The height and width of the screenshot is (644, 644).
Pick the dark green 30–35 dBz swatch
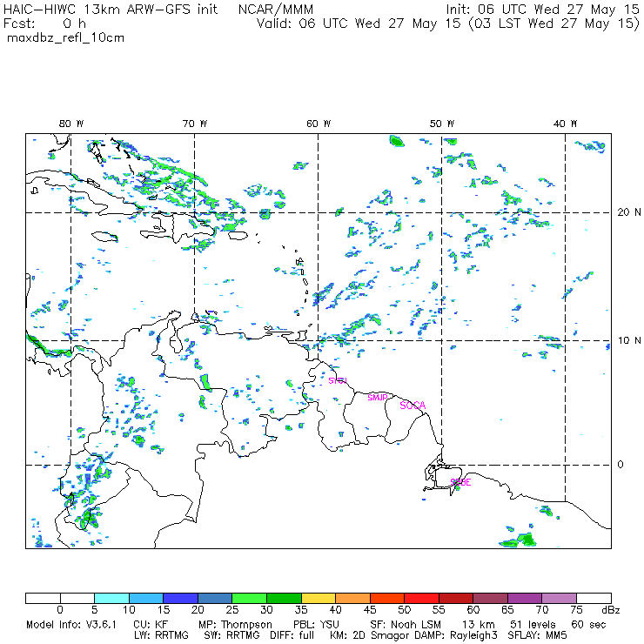[x=285, y=598]
